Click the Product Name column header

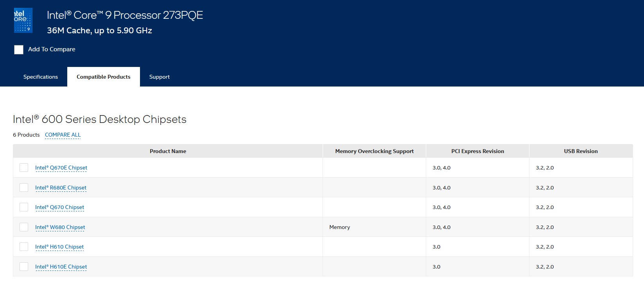[x=168, y=151]
